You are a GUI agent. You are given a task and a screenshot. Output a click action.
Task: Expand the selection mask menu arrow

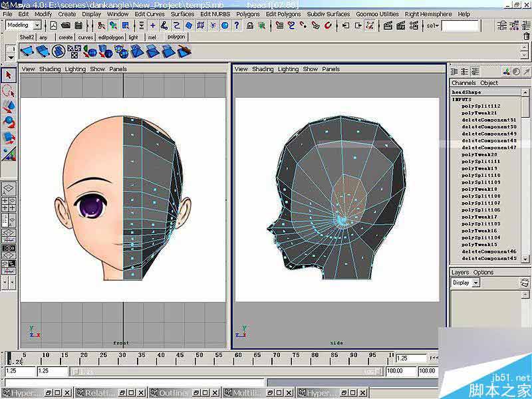pyautogui.click(x=142, y=25)
